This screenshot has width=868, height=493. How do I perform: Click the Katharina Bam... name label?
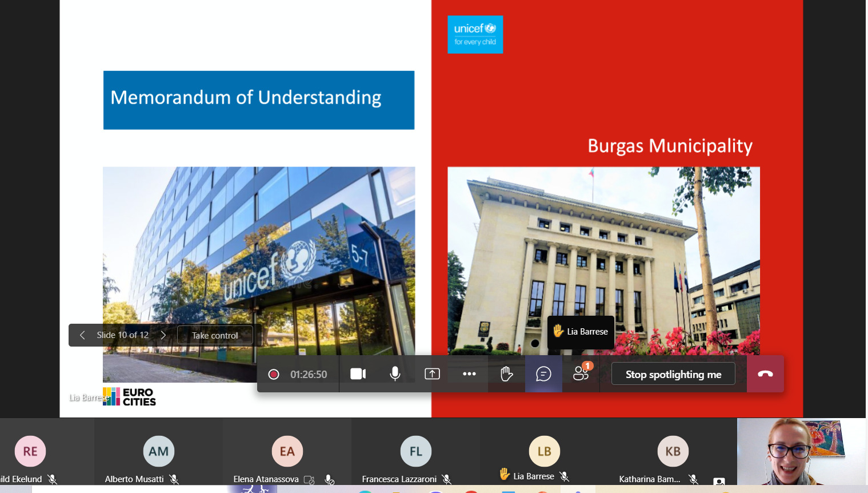coord(650,479)
